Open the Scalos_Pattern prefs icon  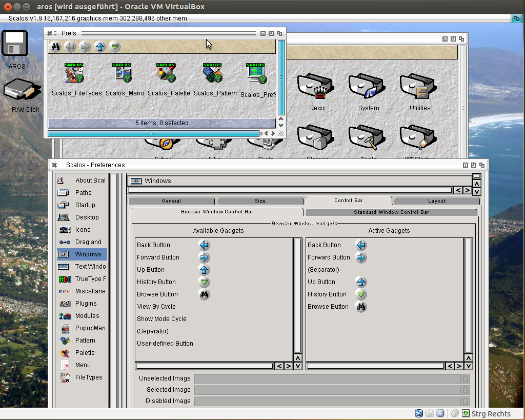(x=213, y=74)
